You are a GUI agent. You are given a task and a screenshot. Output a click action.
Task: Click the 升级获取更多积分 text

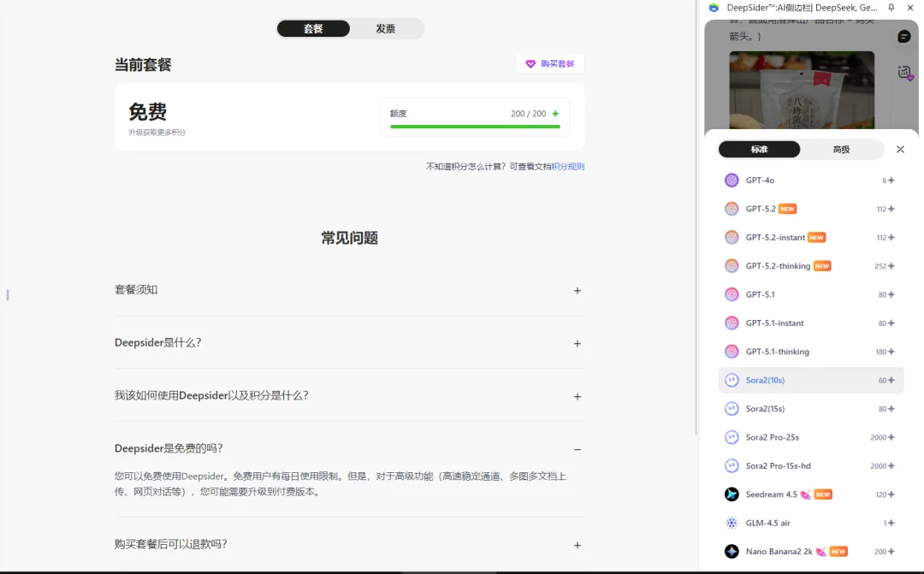157,133
